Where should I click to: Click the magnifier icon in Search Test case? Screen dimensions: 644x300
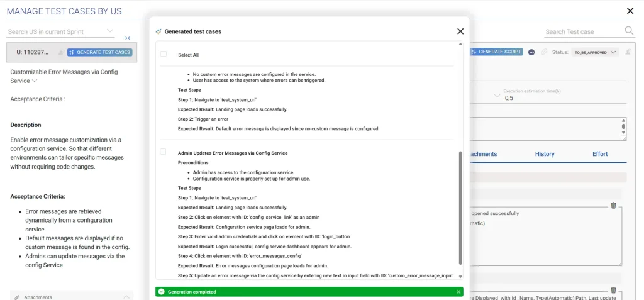[629, 31]
